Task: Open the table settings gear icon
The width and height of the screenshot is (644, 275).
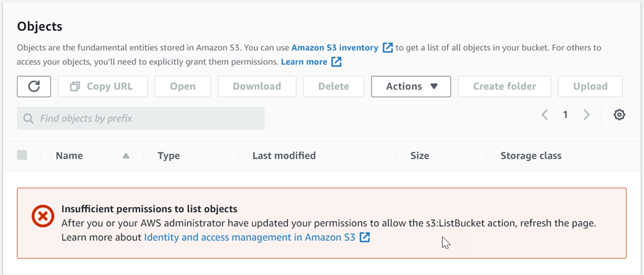Action: (x=619, y=115)
